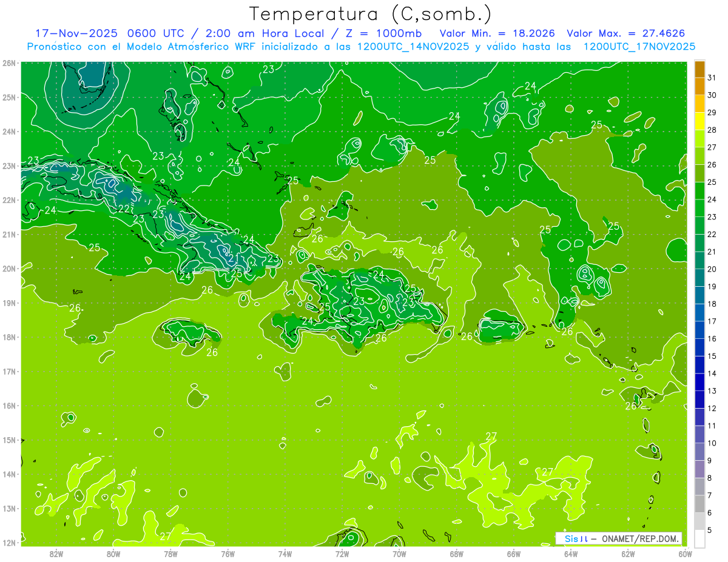Click the 74W longitude axis label
This screenshot has height=562, width=728.
click(285, 554)
